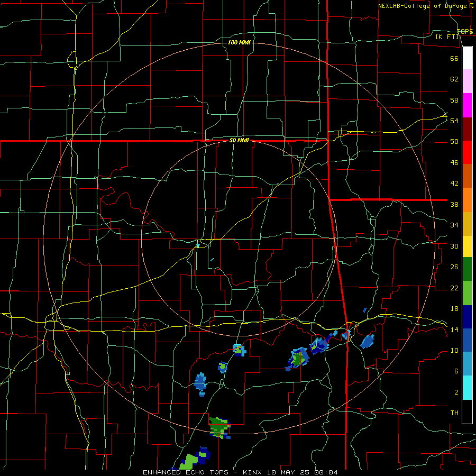The width and height of the screenshot is (476, 476).
Task: Click the cyan radar site marker at map center
Action: point(198,245)
